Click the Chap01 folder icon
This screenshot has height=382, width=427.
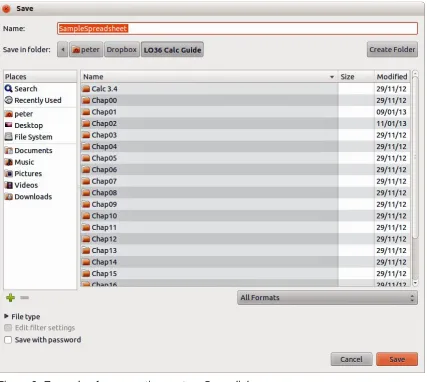pos(86,112)
